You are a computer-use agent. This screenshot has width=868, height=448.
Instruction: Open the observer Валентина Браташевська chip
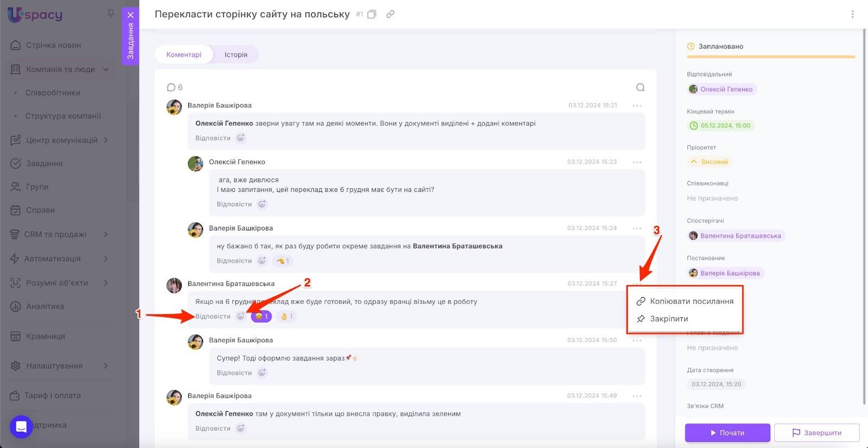(x=736, y=236)
